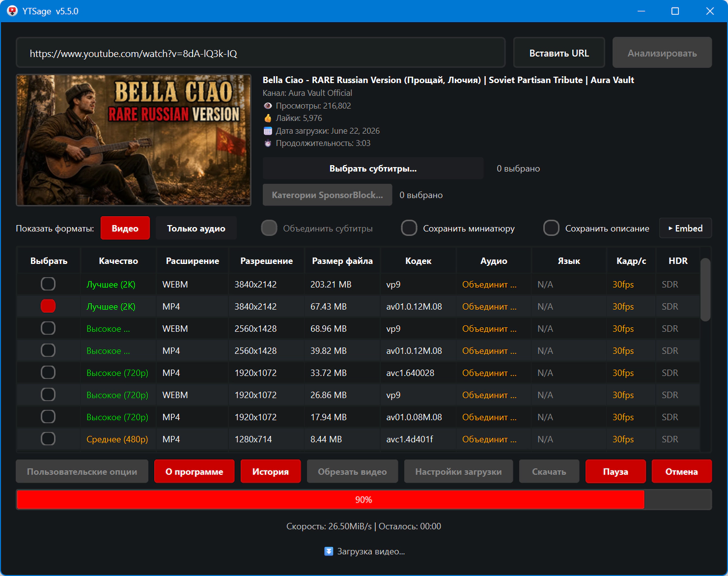Open the История window

coord(271,471)
